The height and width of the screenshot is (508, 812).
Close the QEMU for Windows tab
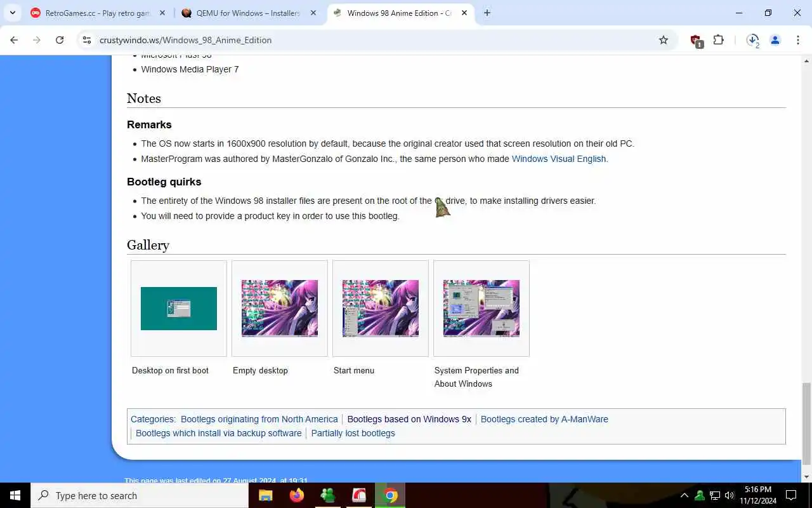click(x=313, y=13)
